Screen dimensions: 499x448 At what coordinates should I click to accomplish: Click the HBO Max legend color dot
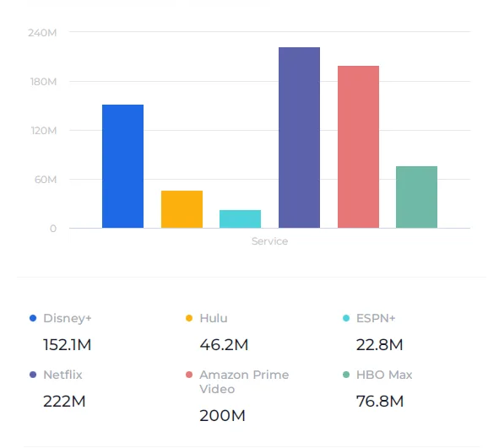346,375
